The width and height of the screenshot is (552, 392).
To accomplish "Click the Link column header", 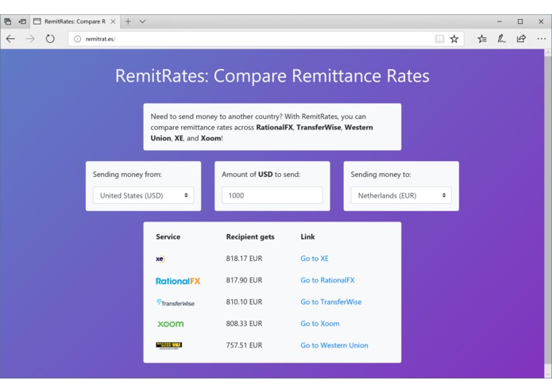I will [x=307, y=236].
